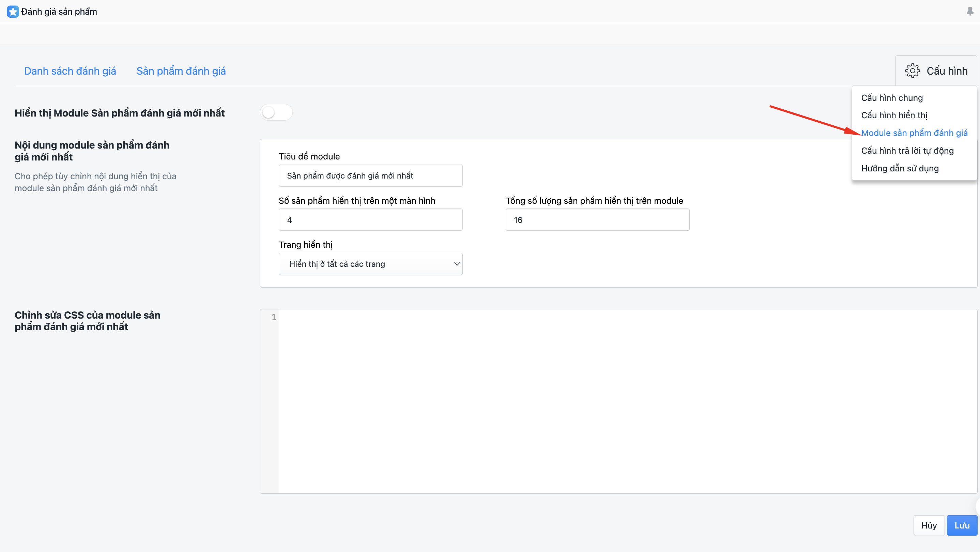Click line number 1 in CSS editor gutter

click(274, 317)
